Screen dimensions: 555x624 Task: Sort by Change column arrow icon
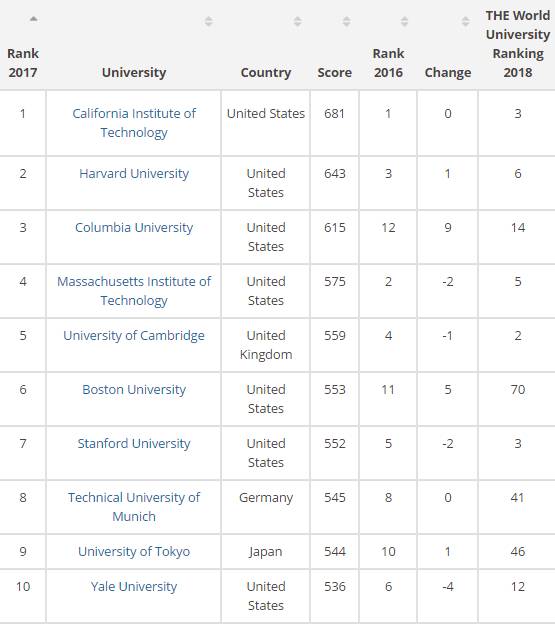(465, 21)
